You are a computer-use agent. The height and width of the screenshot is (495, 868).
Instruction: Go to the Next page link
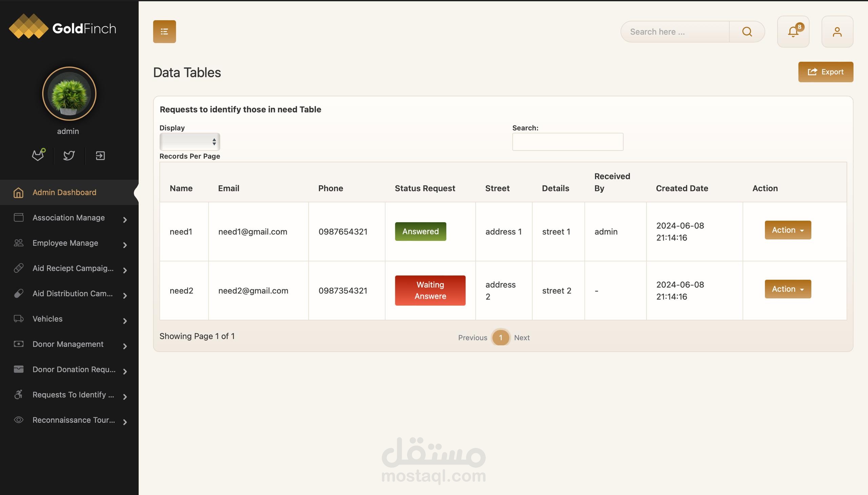click(x=521, y=337)
